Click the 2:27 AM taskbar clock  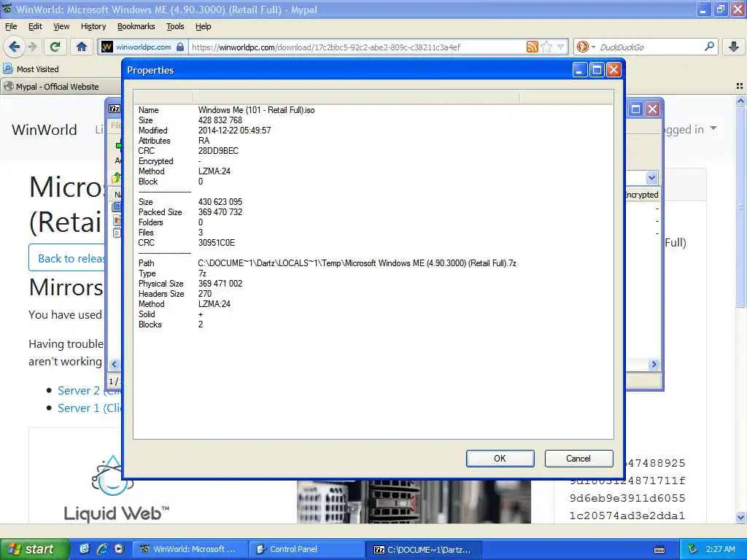[720, 549]
